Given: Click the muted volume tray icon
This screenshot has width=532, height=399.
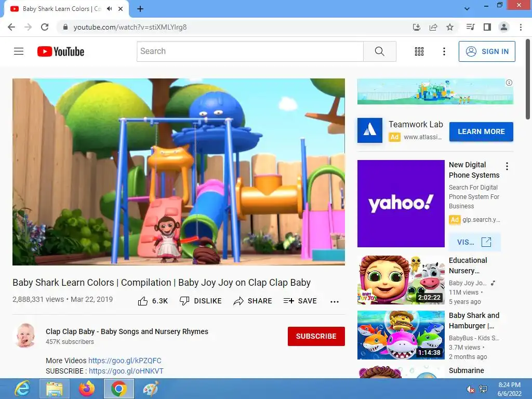Looking at the screenshot, I should tap(470, 389).
